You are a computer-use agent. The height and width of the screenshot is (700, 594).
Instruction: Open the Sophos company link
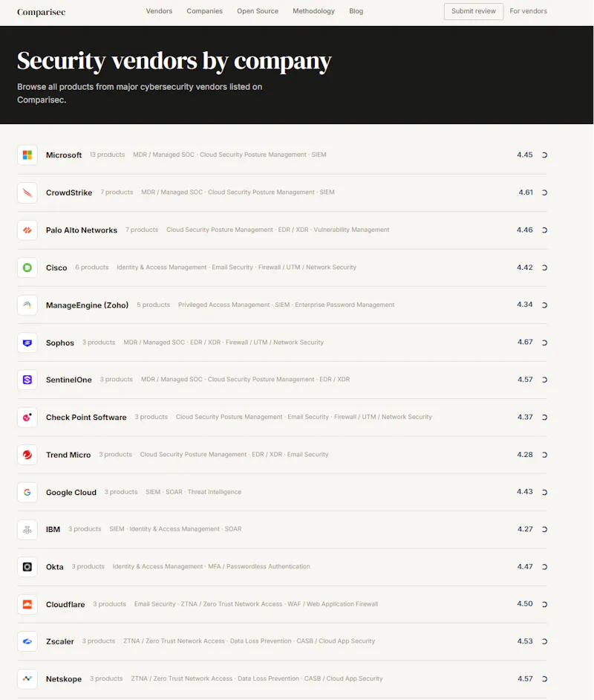[59, 343]
